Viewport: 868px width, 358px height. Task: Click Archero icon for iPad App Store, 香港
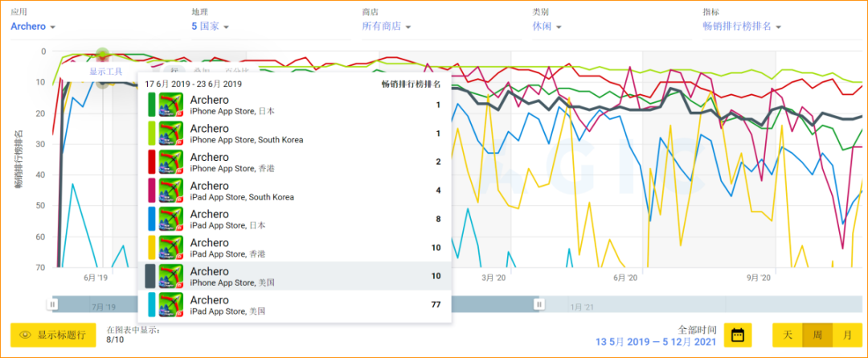tap(170, 247)
